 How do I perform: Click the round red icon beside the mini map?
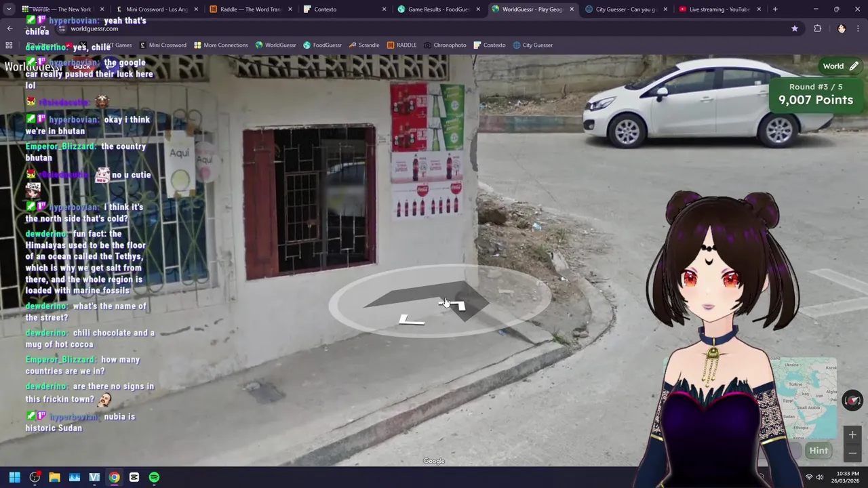pos(852,401)
